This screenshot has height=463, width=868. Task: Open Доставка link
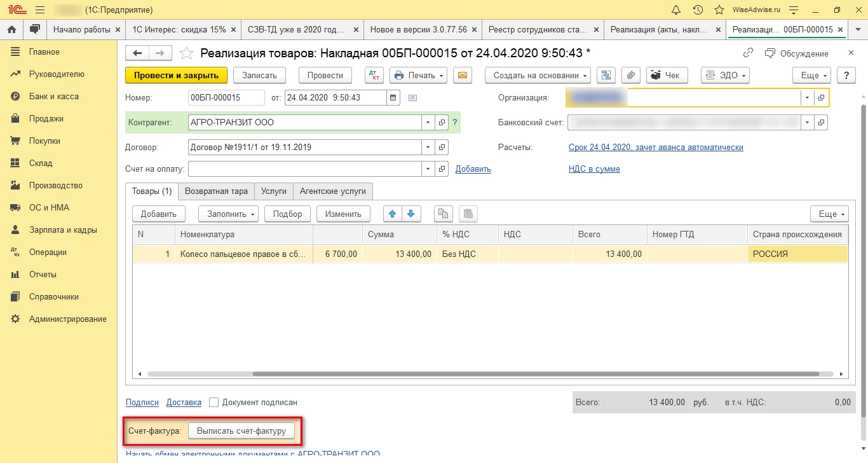(184, 402)
